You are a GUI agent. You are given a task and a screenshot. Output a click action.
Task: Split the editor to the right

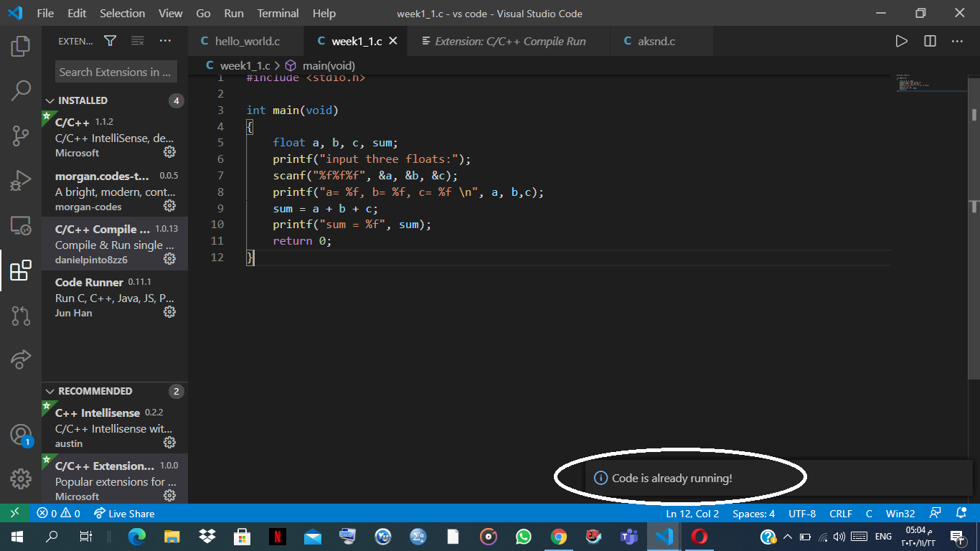[x=930, y=41]
